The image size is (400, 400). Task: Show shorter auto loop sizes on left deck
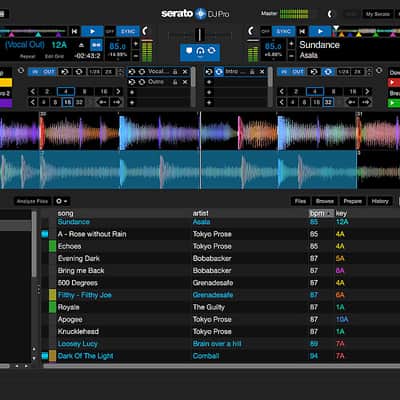pos(33,91)
